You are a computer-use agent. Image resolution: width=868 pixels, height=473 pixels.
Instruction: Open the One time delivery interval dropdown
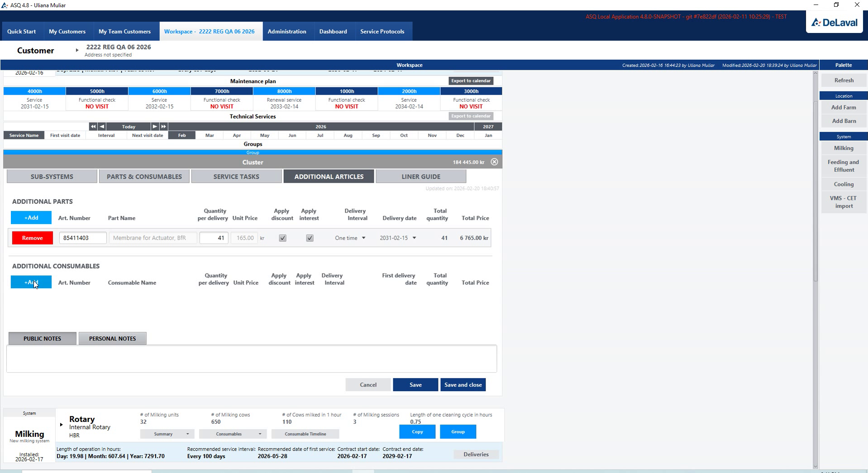click(x=350, y=238)
